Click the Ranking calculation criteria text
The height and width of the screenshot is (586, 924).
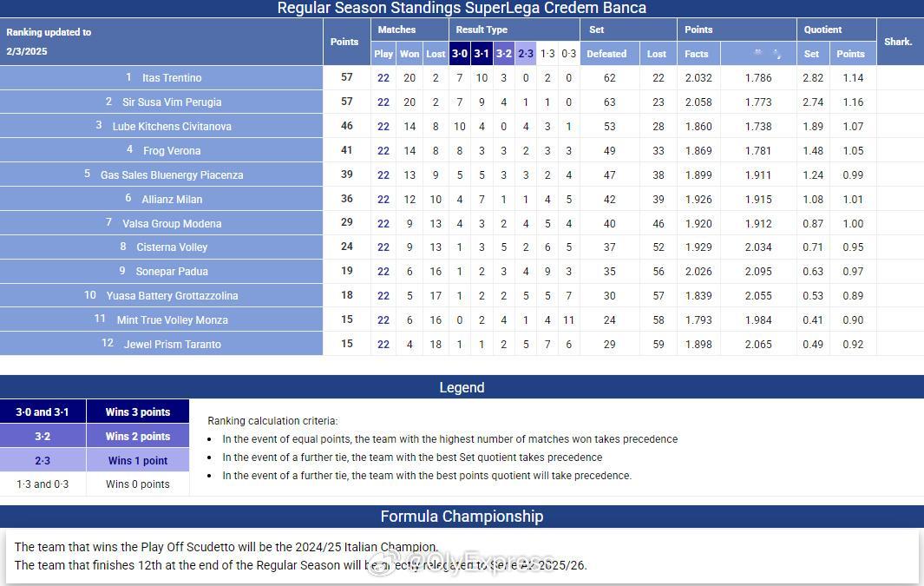click(x=272, y=421)
